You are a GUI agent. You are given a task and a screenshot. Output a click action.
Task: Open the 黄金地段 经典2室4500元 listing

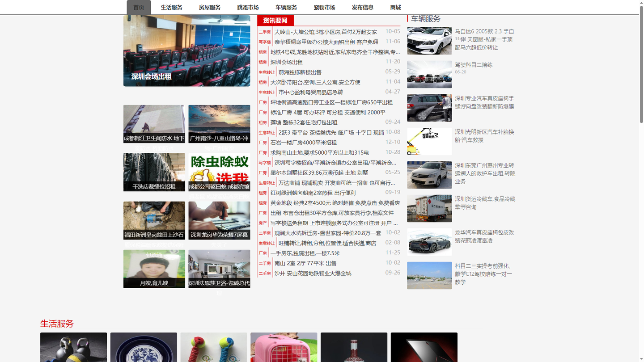coord(335,203)
